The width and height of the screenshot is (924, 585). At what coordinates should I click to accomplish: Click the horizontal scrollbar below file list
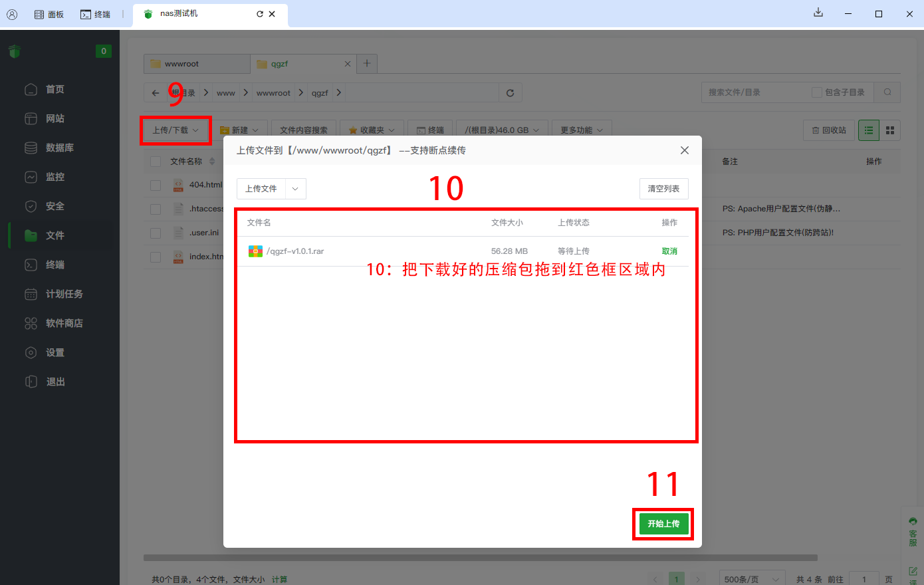[480, 558]
